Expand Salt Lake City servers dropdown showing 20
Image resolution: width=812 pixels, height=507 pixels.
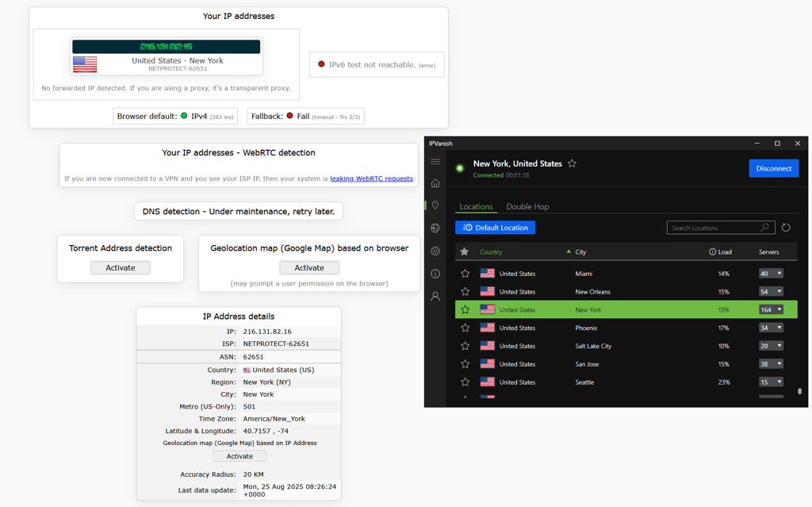tap(771, 346)
